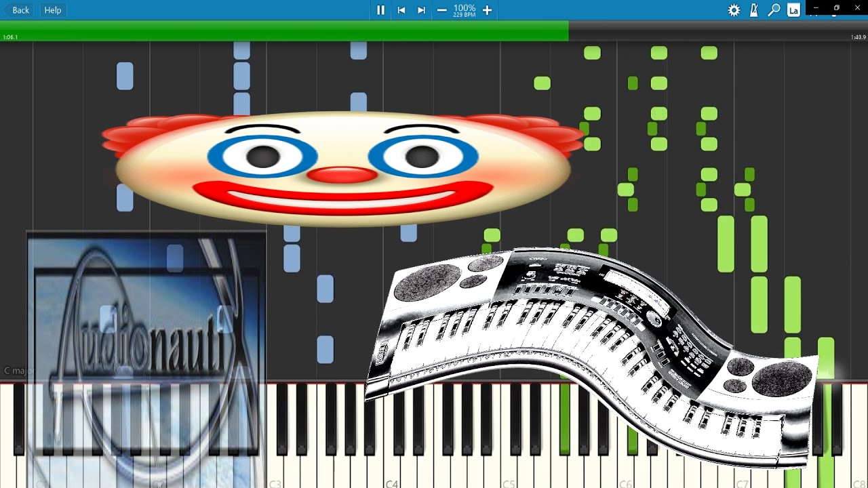868x488 pixels.
Task: Click the unplayed gray part of progress bar
Action: pos(718,30)
